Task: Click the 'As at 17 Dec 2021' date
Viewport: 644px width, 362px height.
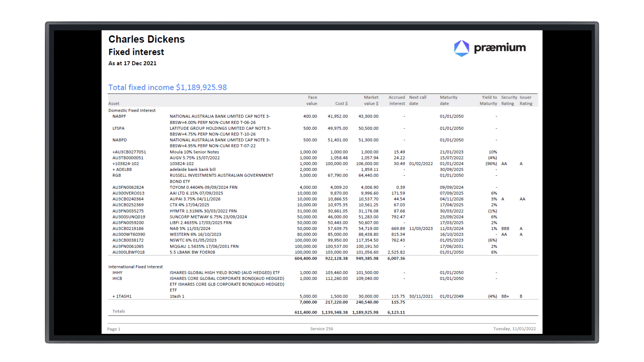Action: pos(132,63)
